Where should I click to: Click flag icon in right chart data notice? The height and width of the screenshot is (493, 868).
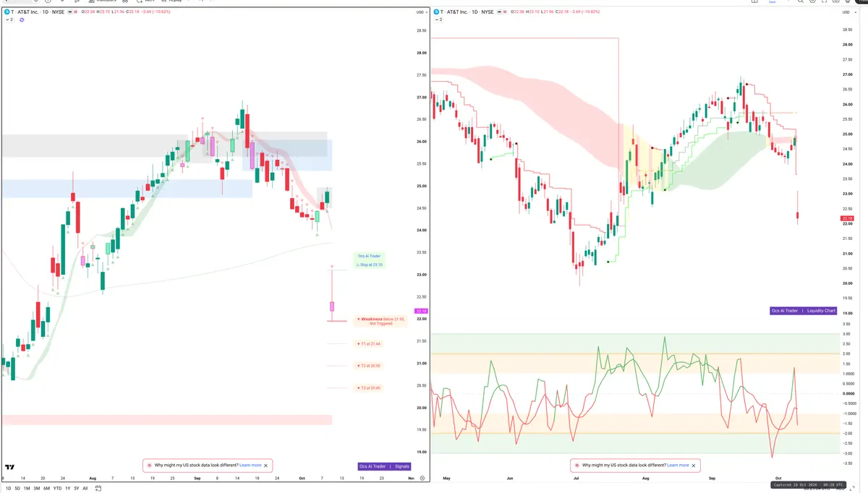pyautogui.click(x=576, y=466)
